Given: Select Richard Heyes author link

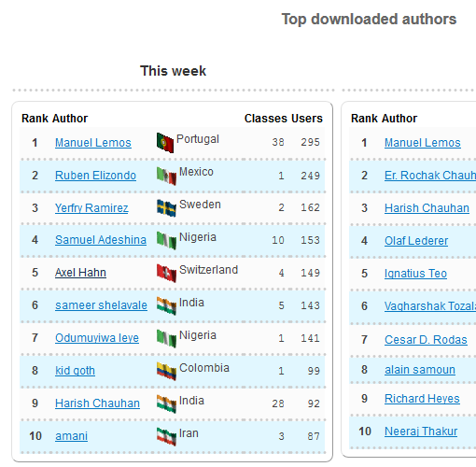Looking at the screenshot, I should pyautogui.click(x=422, y=399).
